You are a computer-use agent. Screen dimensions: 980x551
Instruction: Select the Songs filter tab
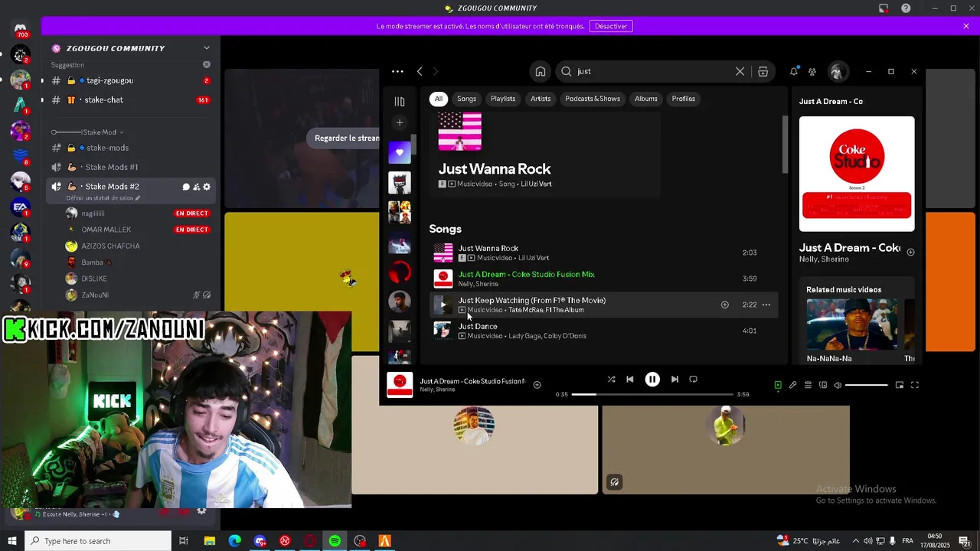click(467, 99)
